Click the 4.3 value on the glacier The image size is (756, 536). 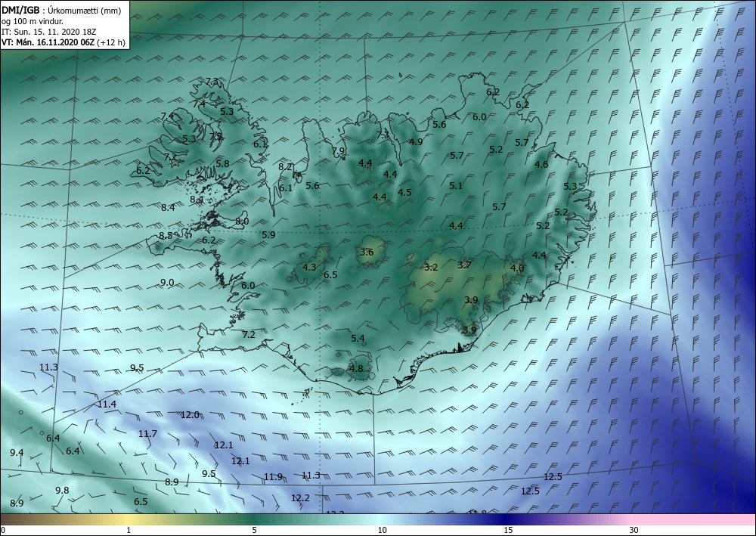309,267
